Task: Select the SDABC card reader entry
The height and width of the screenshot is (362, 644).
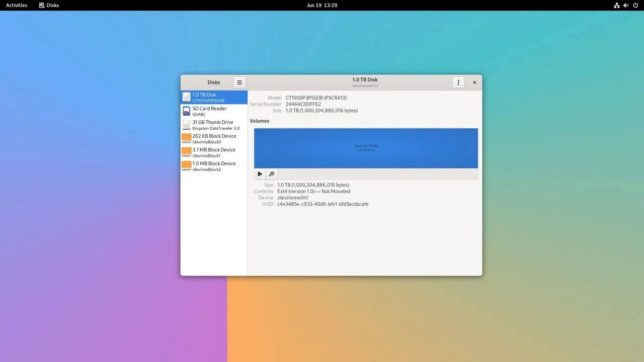Action: [x=199, y=115]
